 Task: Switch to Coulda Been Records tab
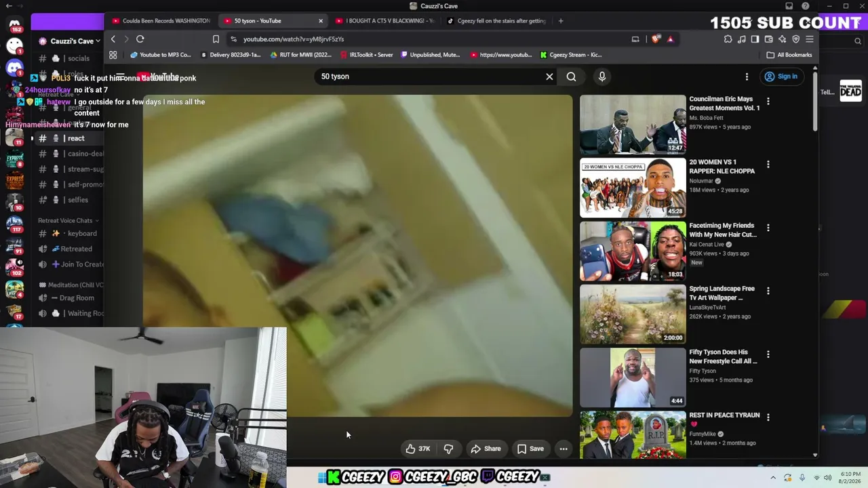[x=161, y=21]
